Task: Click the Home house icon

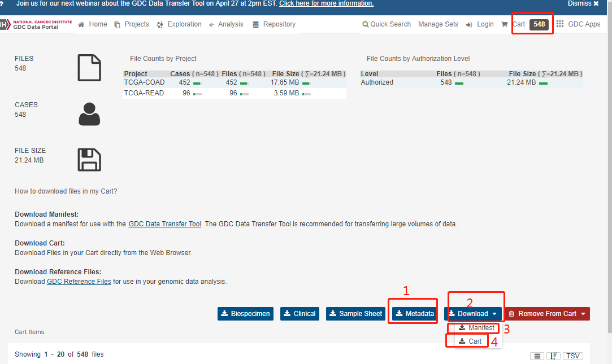Action: click(81, 25)
